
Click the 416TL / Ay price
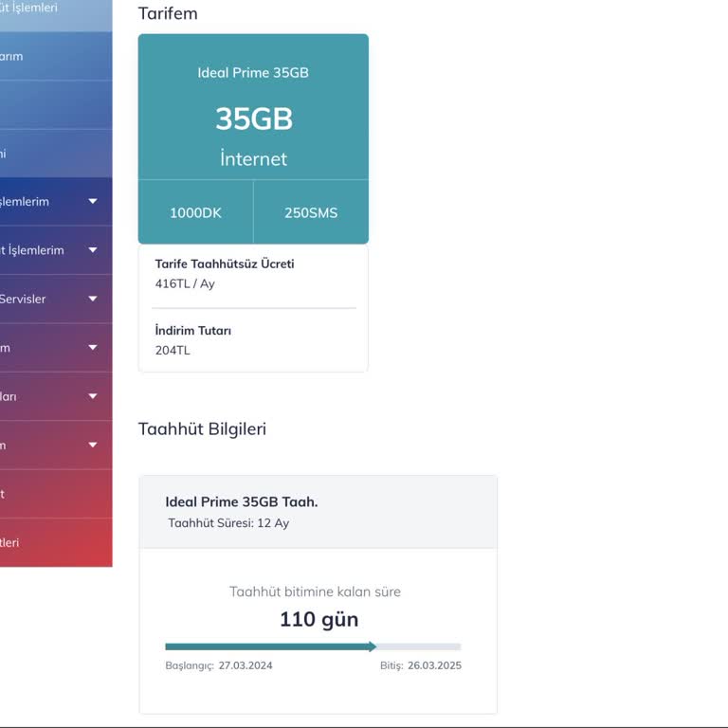(x=185, y=283)
